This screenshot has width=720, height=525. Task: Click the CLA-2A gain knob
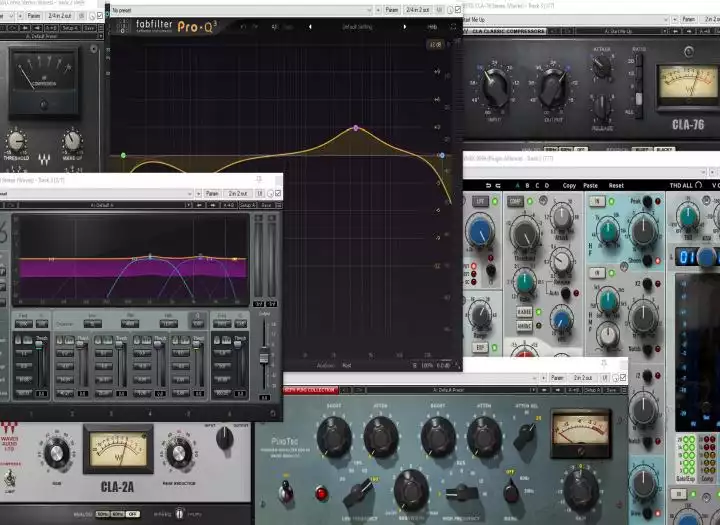(56, 453)
